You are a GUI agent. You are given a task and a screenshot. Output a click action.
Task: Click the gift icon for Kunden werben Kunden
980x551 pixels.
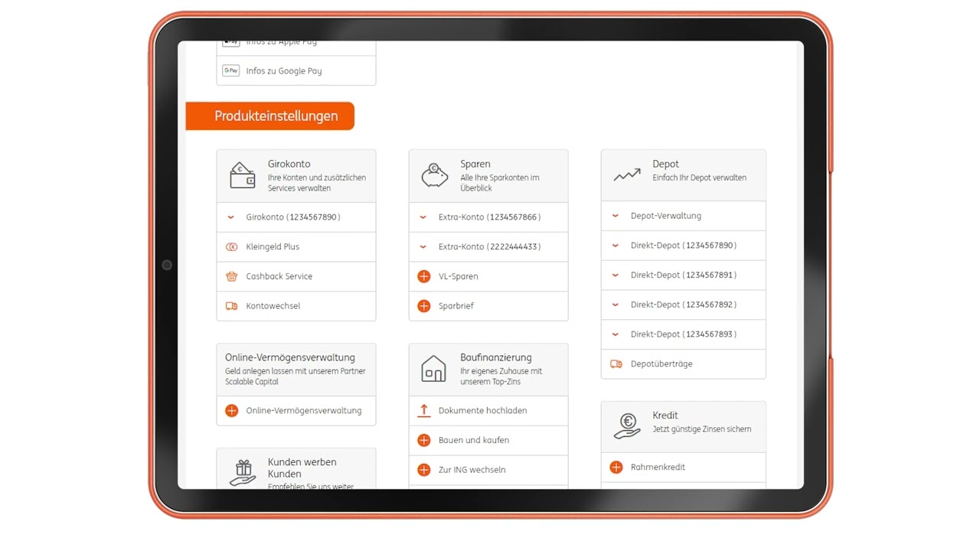pyautogui.click(x=243, y=472)
